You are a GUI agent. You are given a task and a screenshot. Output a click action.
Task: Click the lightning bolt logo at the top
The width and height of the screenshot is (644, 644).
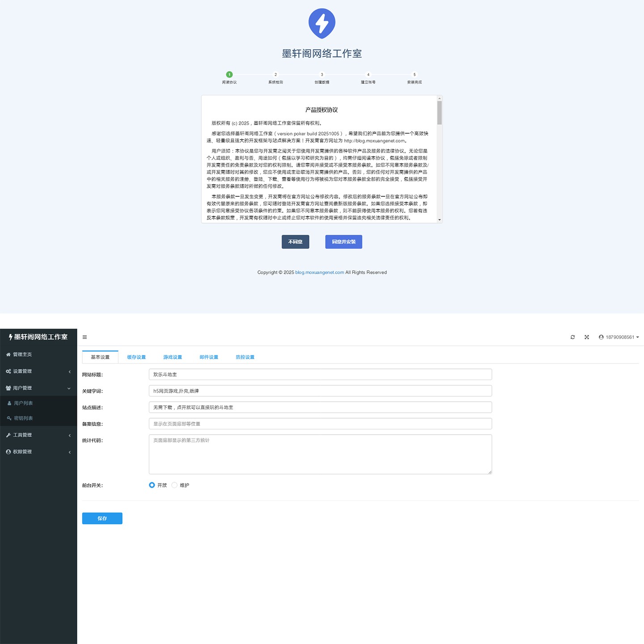(322, 23)
